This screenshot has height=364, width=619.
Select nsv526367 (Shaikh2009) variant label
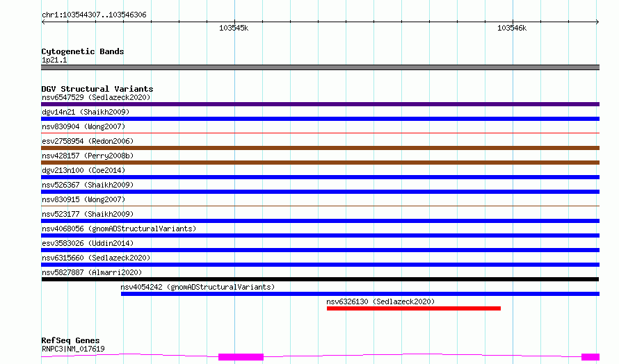pos(88,185)
